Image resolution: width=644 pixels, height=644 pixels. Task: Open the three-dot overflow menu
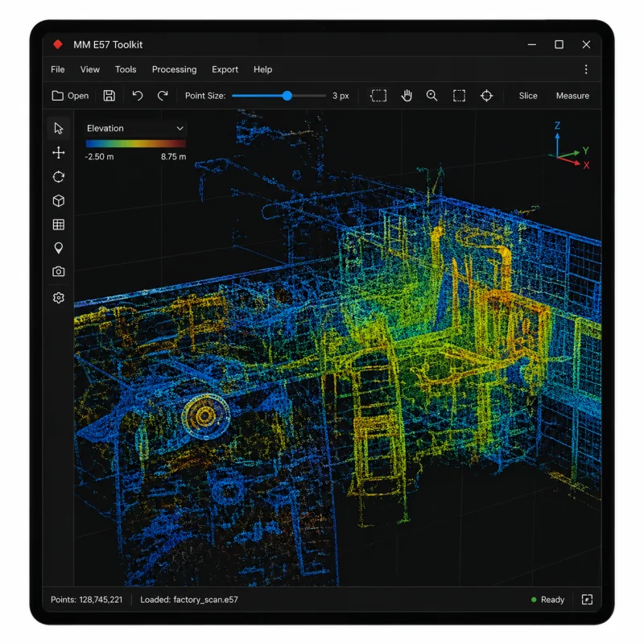[x=586, y=69]
